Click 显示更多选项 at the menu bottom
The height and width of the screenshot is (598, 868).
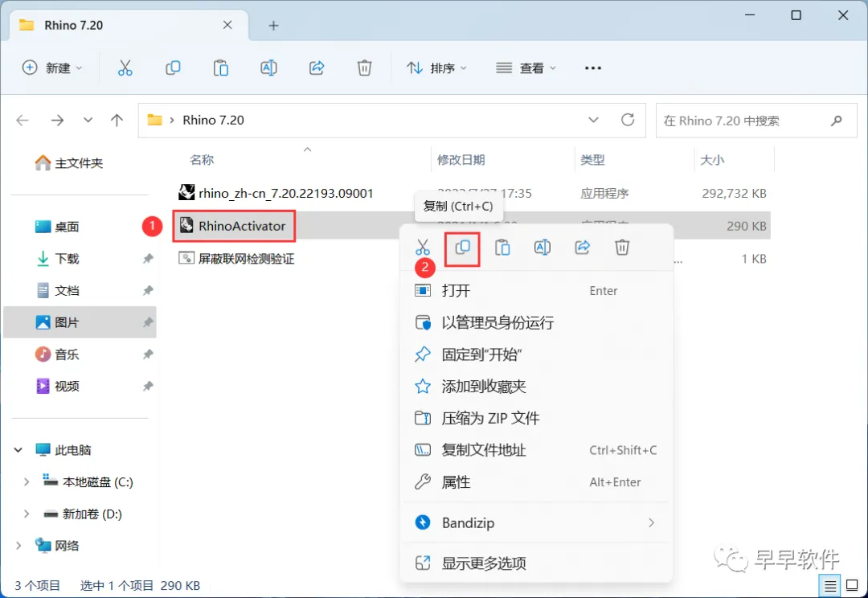pos(536,563)
